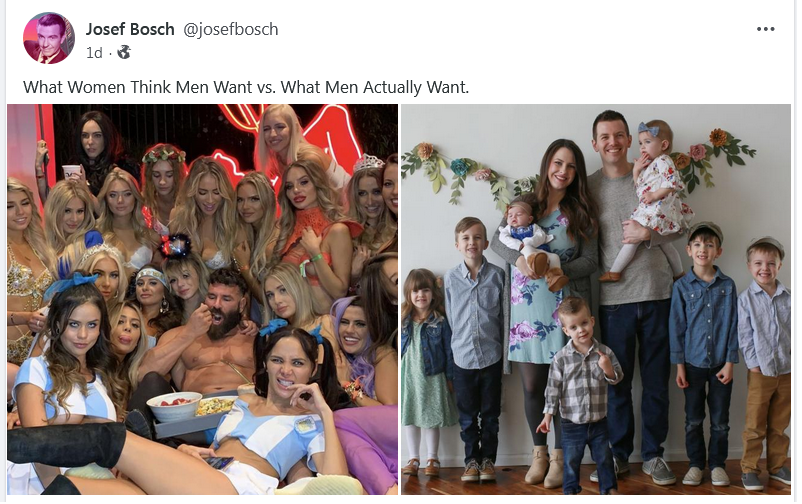
Task: Click the boy in tan pants
Action: click(764, 361)
